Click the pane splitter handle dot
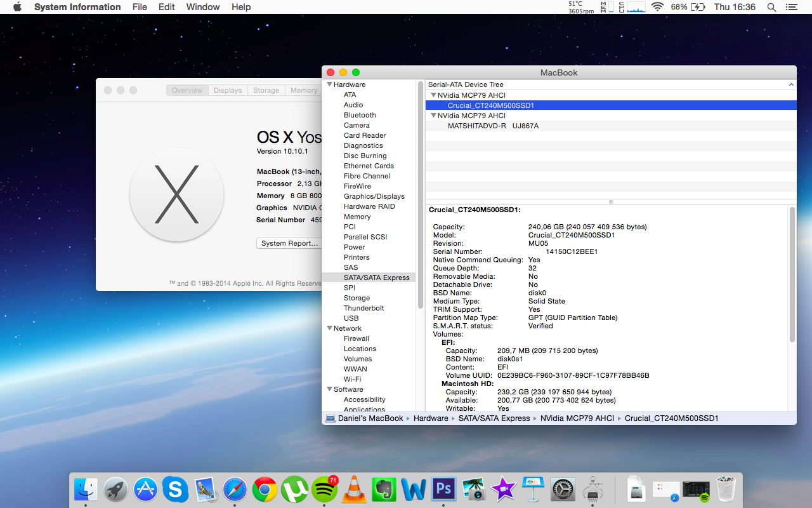 click(x=611, y=202)
